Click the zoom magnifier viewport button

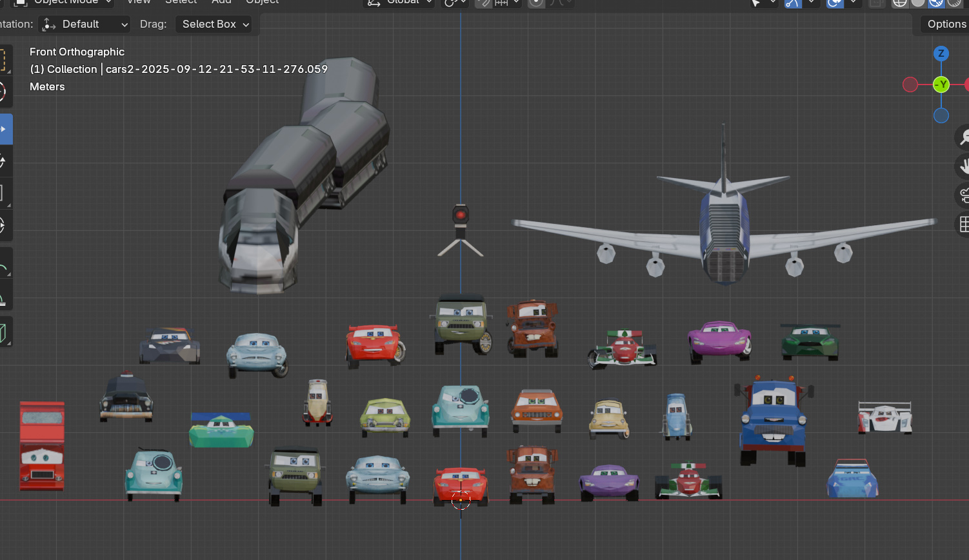(963, 137)
